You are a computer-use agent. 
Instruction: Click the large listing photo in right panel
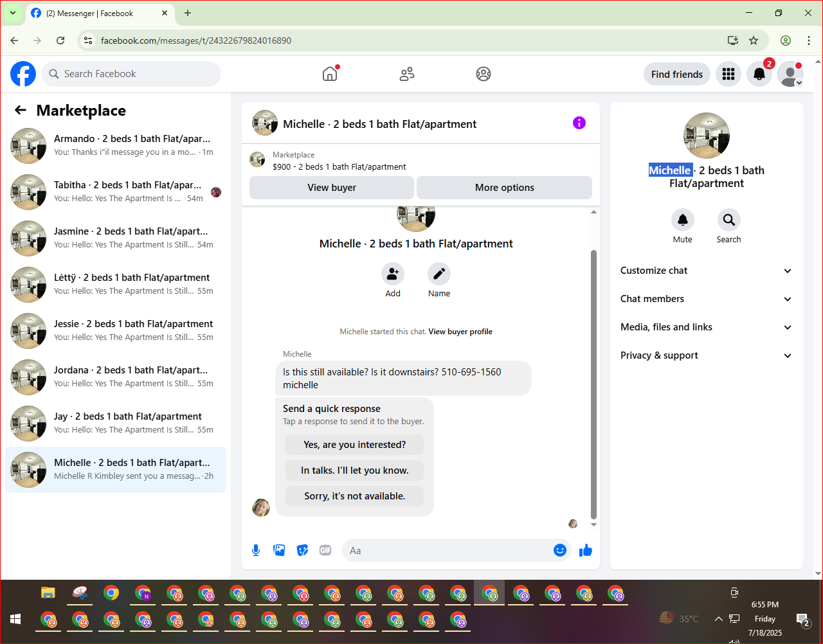[707, 136]
